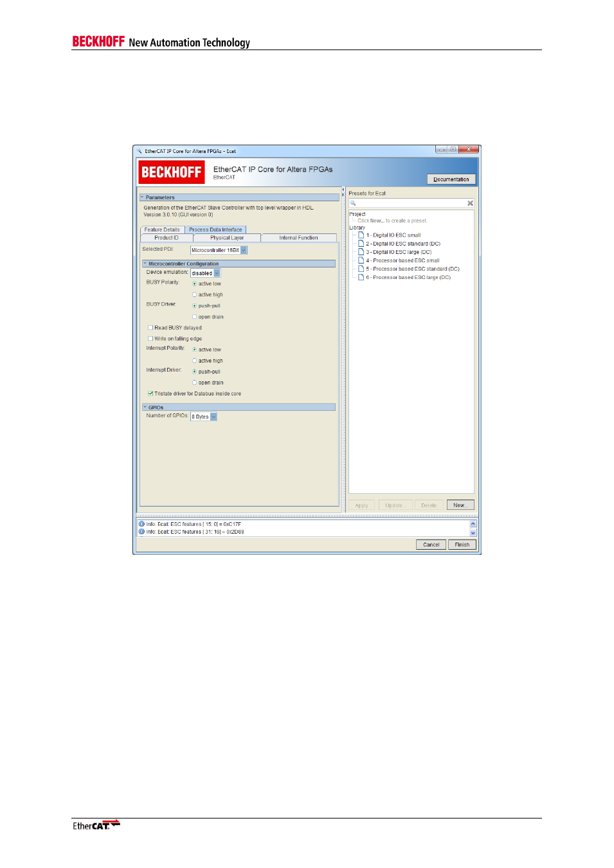Image resolution: width=614 pixels, height=868 pixels.
Task: Click the magnifier icon in presets search
Action: pyautogui.click(x=353, y=203)
